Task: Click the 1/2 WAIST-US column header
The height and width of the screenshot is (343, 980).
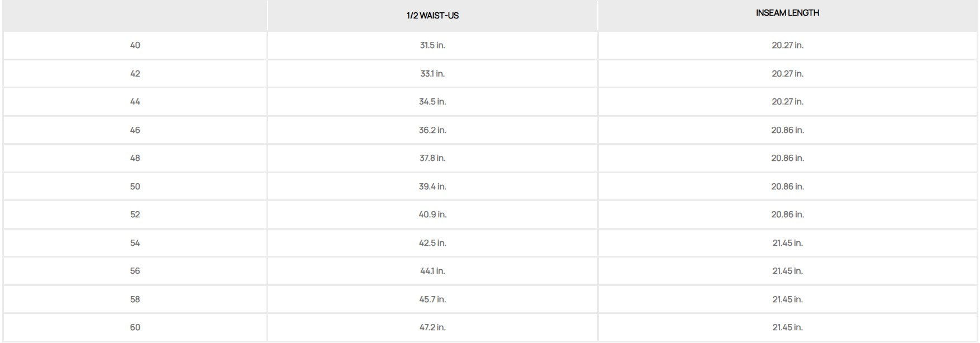Action: [432, 16]
